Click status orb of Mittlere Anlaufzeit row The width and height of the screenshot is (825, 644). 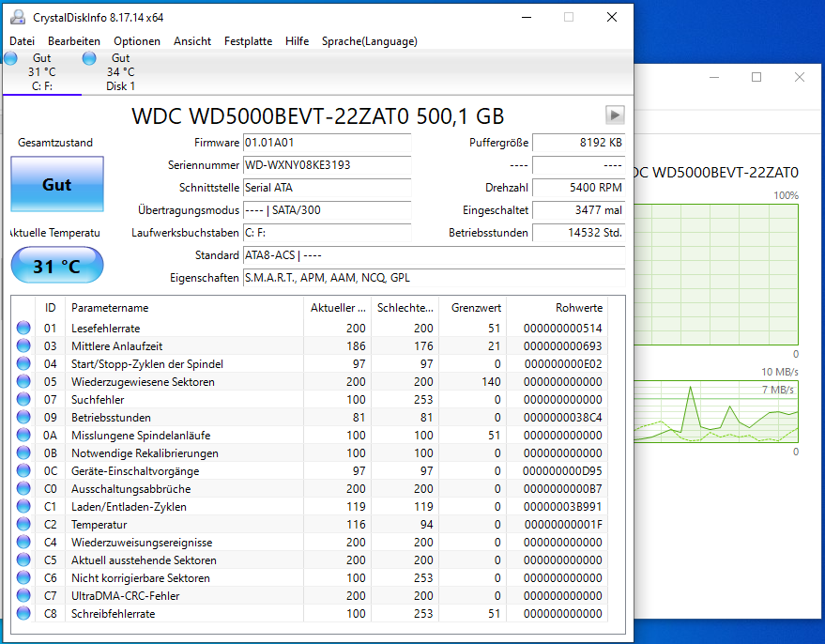click(x=23, y=345)
